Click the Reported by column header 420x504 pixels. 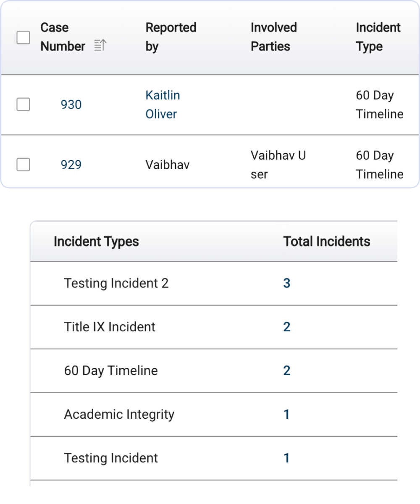pos(171,37)
